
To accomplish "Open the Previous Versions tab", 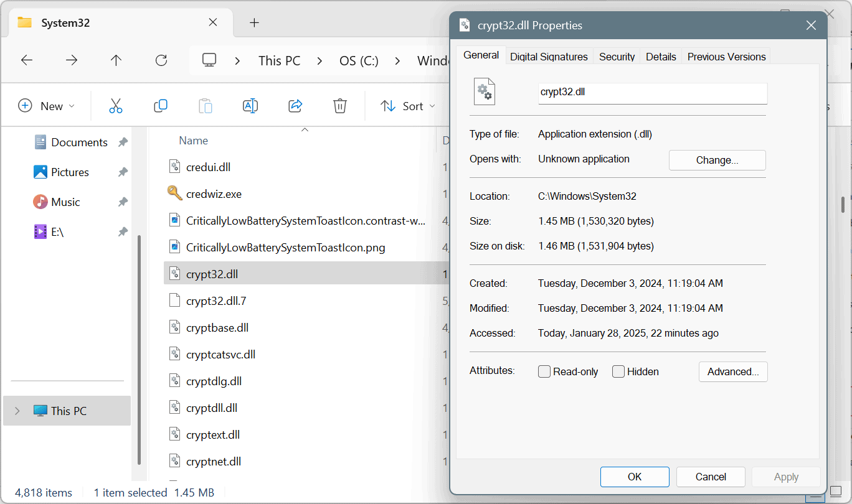I will [726, 57].
